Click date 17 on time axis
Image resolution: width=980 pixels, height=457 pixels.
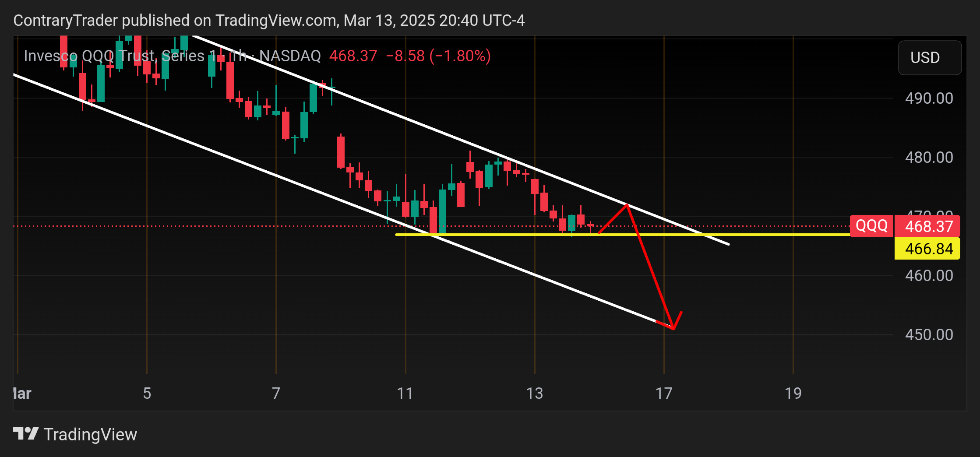point(664,393)
